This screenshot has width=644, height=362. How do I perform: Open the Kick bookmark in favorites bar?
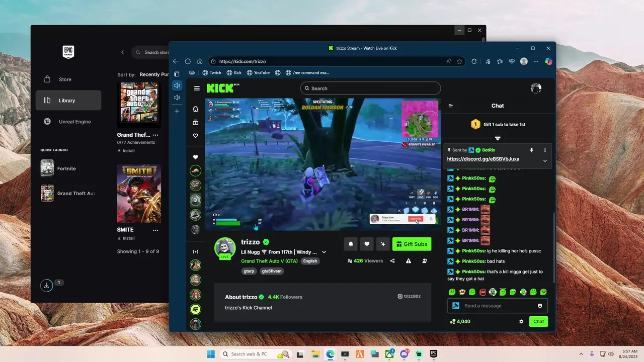pyautogui.click(x=234, y=72)
